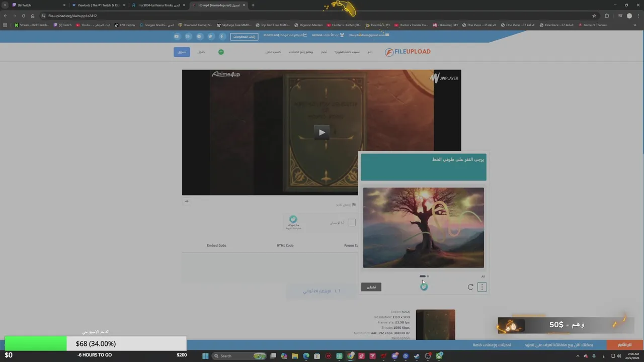The width and height of the screenshot is (644, 362).
Task: Reload the current page
Action: (23, 16)
